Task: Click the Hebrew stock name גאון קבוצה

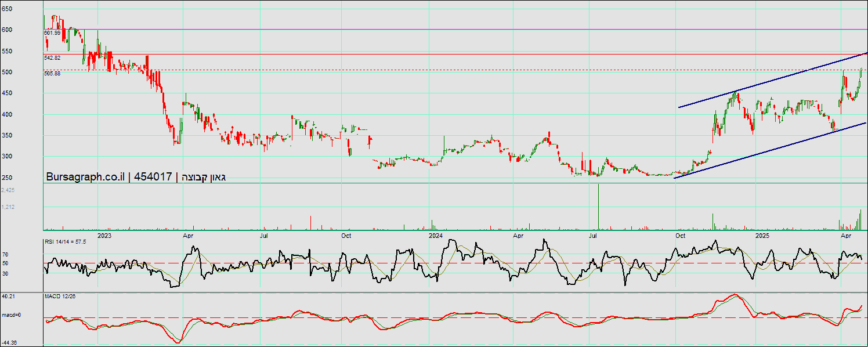Action: (x=204, y=177)
